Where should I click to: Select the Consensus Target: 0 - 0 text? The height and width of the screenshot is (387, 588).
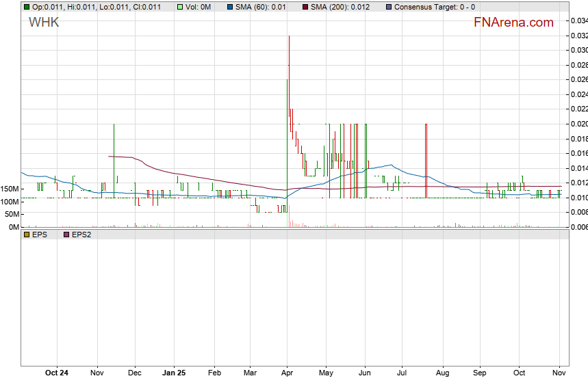[x=435, y=7]
